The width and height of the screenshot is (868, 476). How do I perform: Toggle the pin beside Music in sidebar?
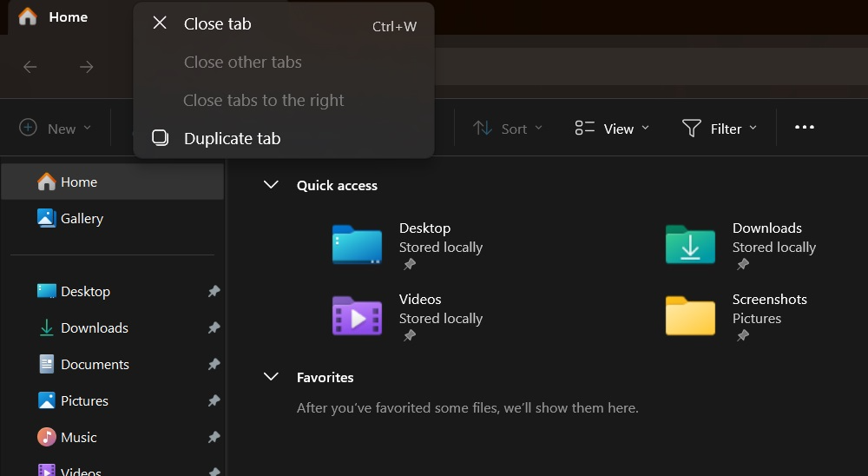214,438
